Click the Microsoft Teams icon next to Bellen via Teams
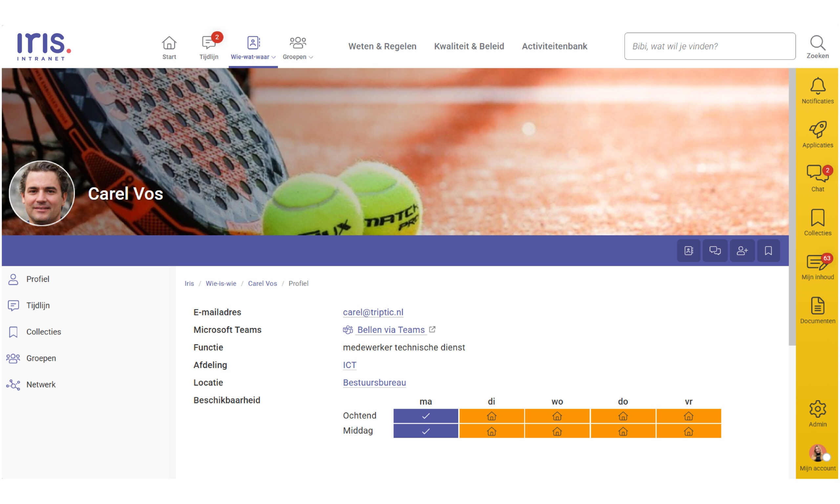Viewport: 840px width, 504px height. [348, 330]
